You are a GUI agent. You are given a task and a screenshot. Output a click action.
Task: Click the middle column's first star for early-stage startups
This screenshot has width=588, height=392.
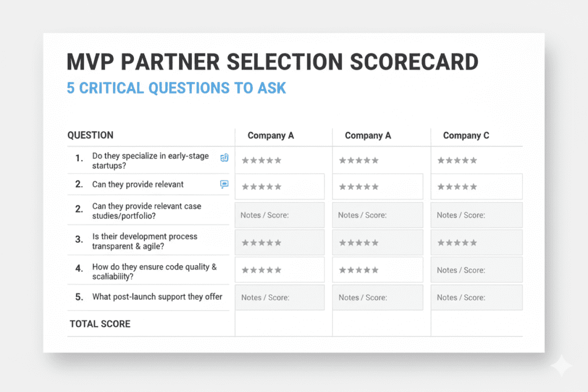pyautogui.click(x=343, y=161)
